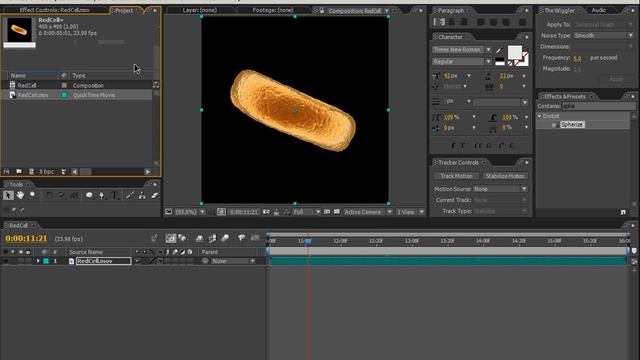The height and width of the screenshot is (360, 640).
Task: Open the Times New Roman font dropdown
Action: 488,50
